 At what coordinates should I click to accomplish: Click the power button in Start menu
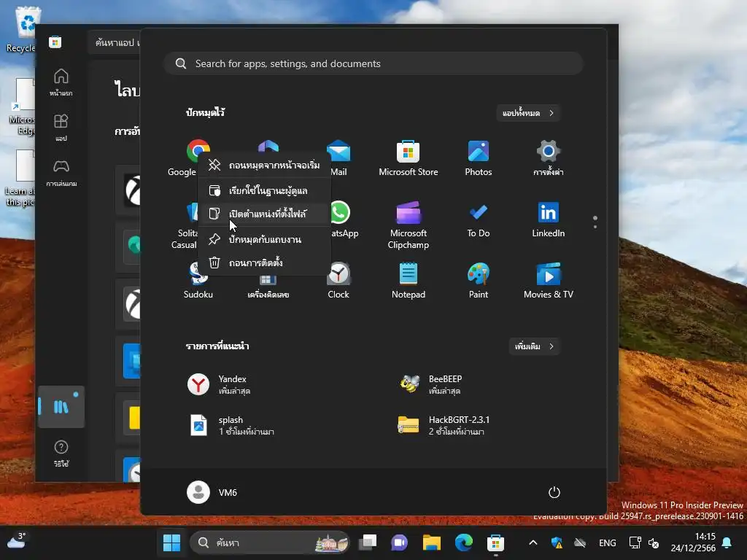[554, 492]
